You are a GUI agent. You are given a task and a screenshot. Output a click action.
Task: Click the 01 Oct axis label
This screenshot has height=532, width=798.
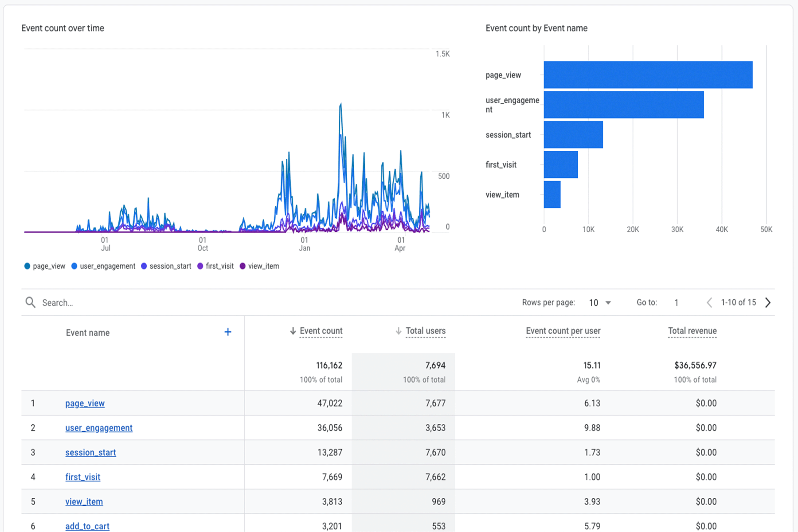203,244
